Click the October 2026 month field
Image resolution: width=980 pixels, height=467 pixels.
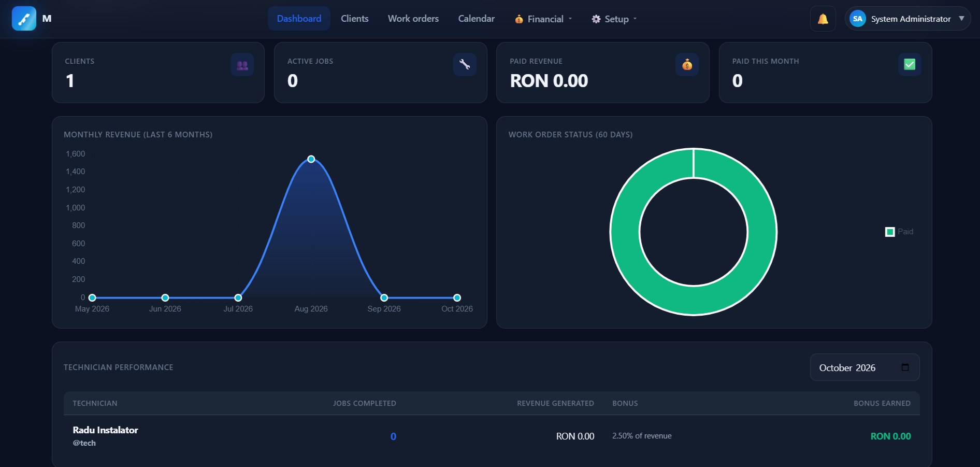click(865, 367)
